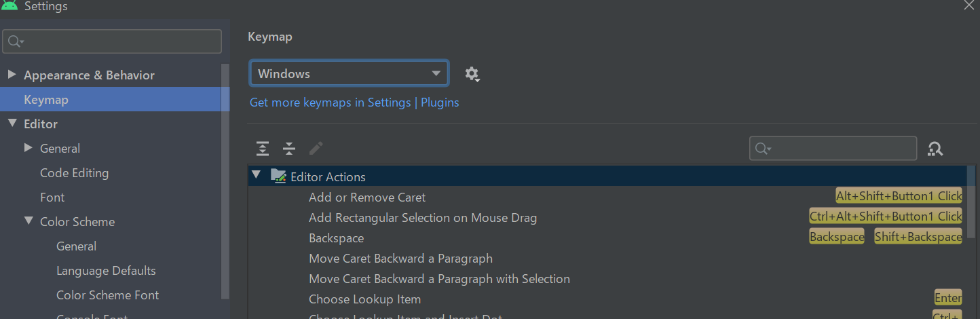
Task: Select Keymap in the settings sidebar
Action: 46,100
